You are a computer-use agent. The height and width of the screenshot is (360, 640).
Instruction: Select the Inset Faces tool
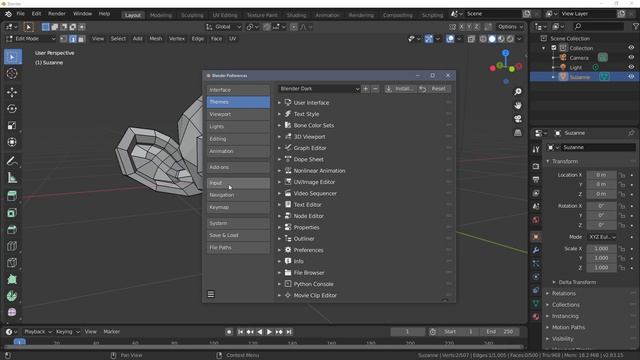pos(12,213)
